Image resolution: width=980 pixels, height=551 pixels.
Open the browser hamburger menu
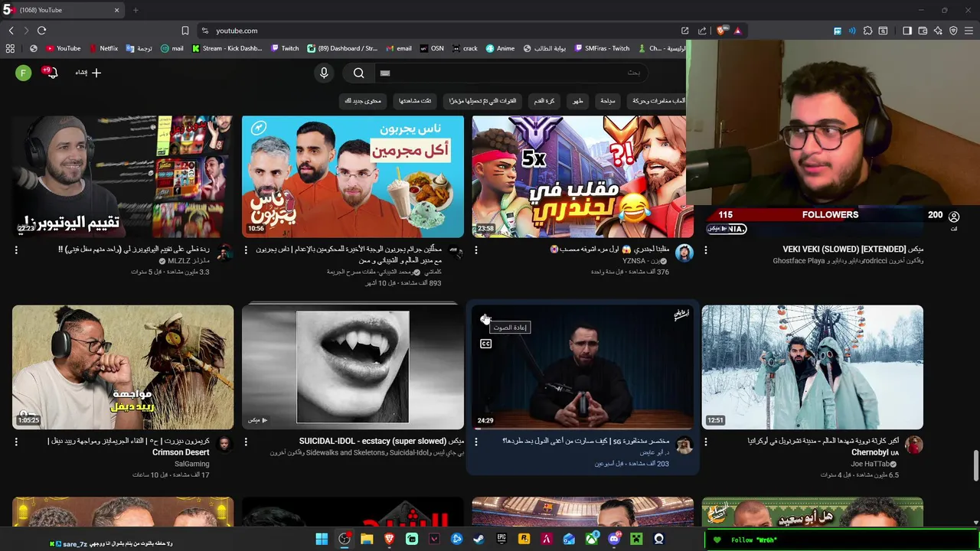click(969, 31)
